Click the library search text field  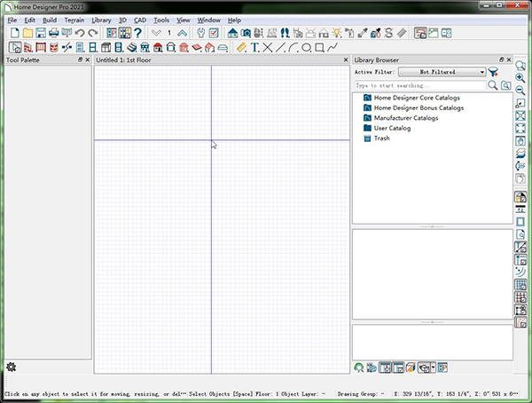click(x=419, y=85)
